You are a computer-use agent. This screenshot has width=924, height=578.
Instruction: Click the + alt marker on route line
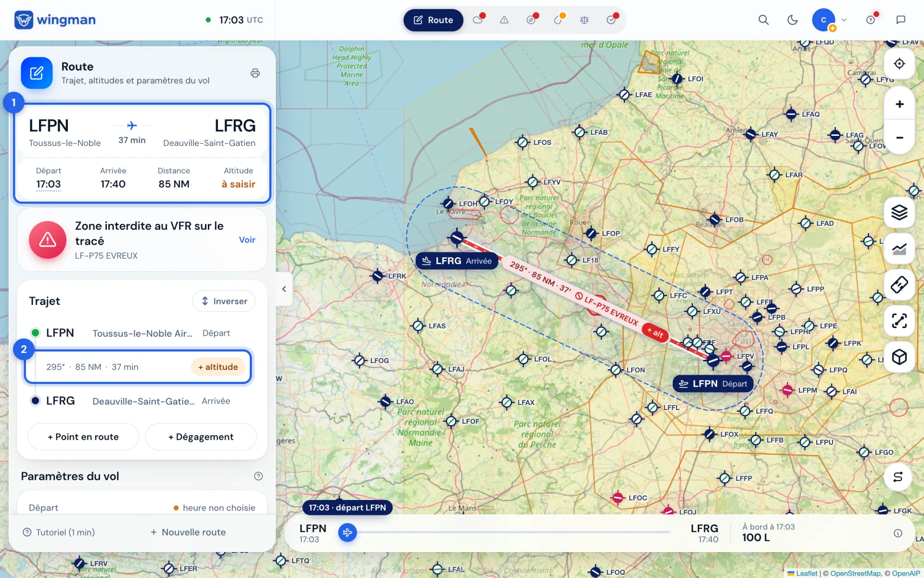coord(655,332)
